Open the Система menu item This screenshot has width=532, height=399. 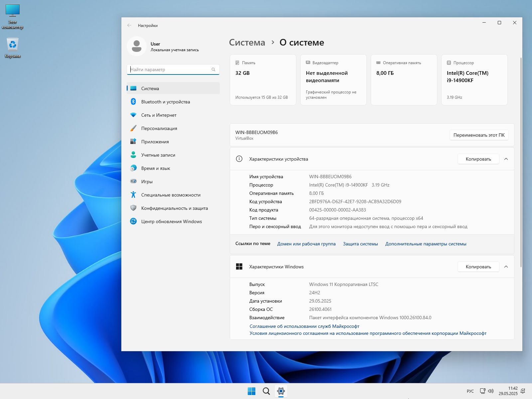tap(173, 88)
